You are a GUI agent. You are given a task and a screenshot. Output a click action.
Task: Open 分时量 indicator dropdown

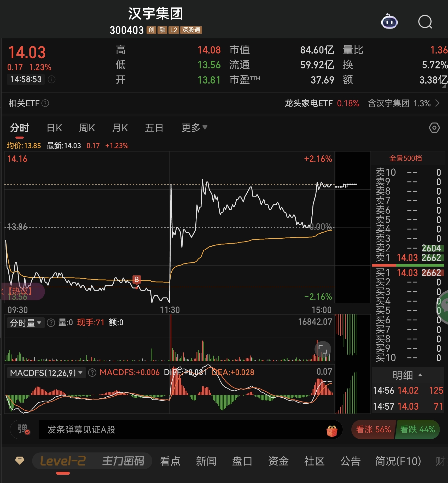(x=26, y=323)
